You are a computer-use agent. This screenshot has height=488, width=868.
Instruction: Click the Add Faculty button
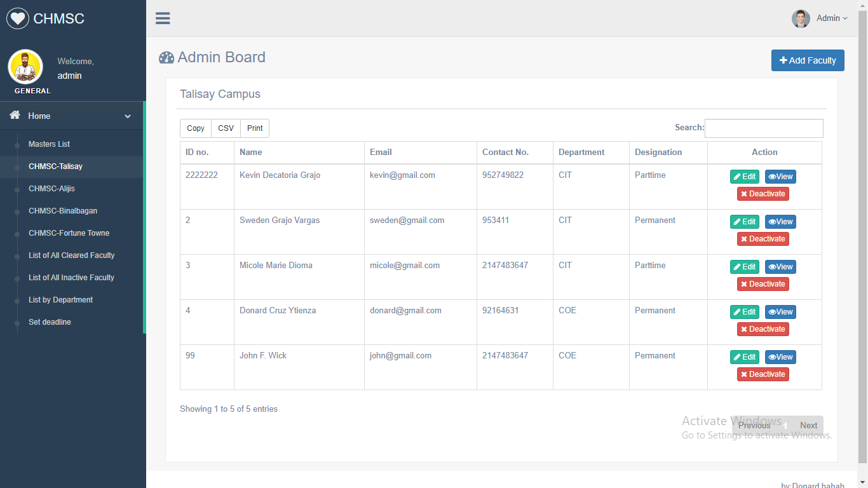pyautogui.click(x=808, y=60)
